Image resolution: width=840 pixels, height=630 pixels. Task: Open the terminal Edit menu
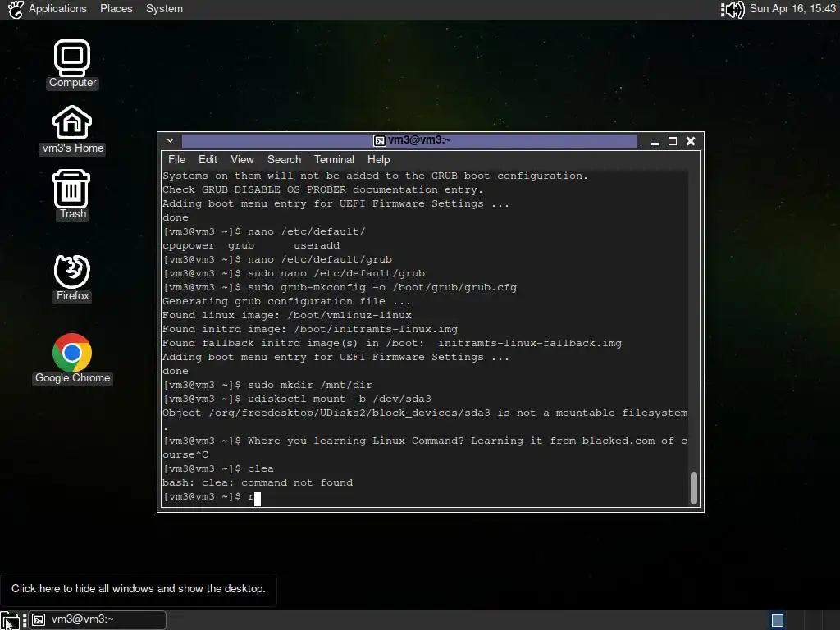tap(208, 160)
